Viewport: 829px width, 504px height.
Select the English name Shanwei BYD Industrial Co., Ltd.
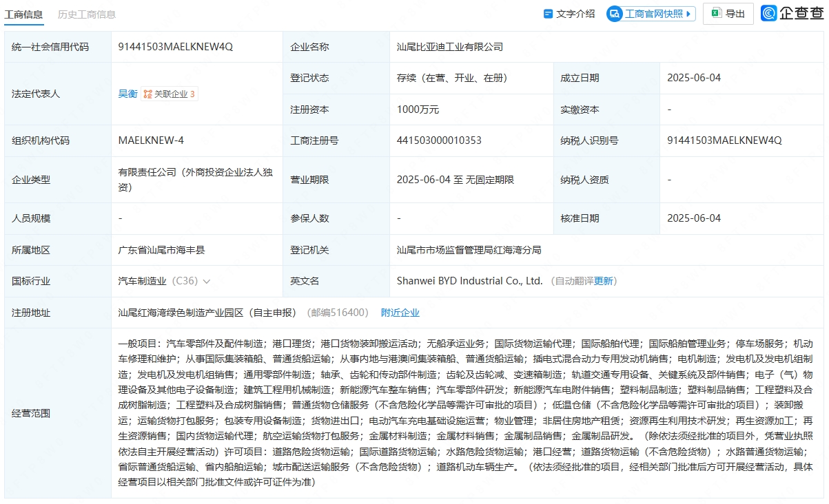(x=470, y=281)
